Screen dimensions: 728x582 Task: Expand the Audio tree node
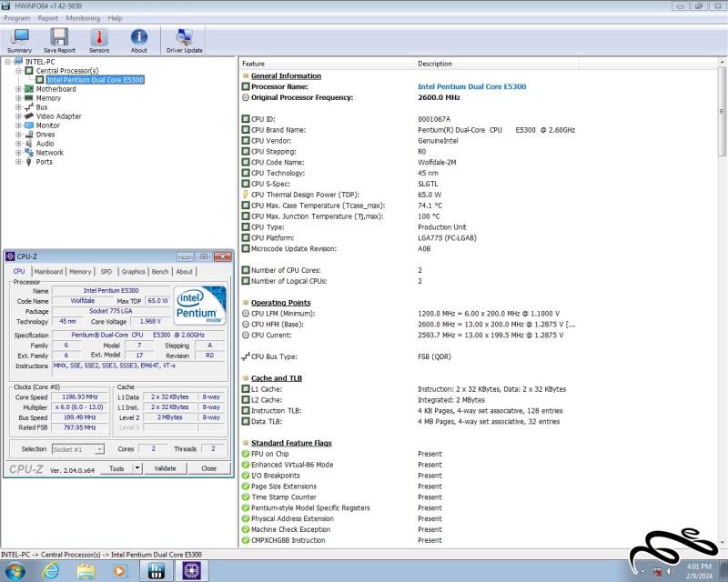18,144
